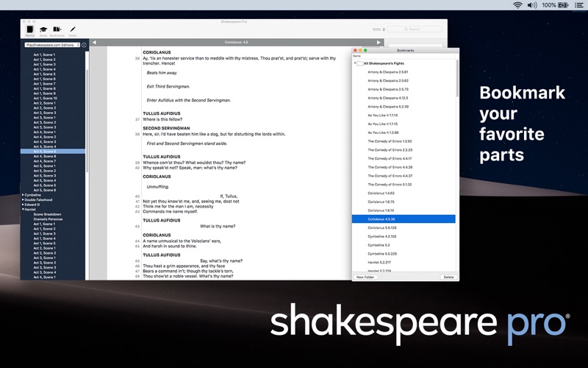Open Act 4, Scene 7
The image size is (588, 368).
(44, 161)
